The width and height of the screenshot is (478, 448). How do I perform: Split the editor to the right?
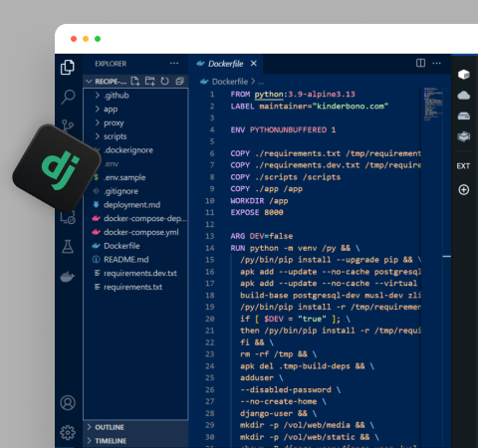point(420,63)
